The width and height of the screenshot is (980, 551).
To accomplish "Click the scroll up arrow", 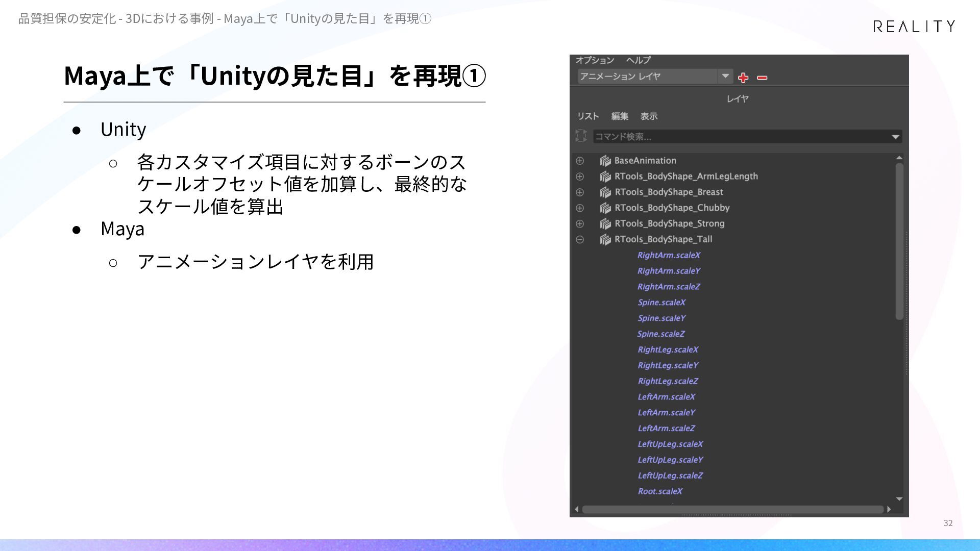I will click(899, 158).
